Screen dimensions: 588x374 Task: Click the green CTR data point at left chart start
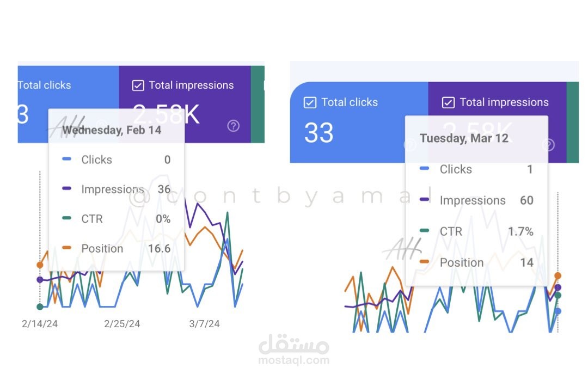pos(40,306)
